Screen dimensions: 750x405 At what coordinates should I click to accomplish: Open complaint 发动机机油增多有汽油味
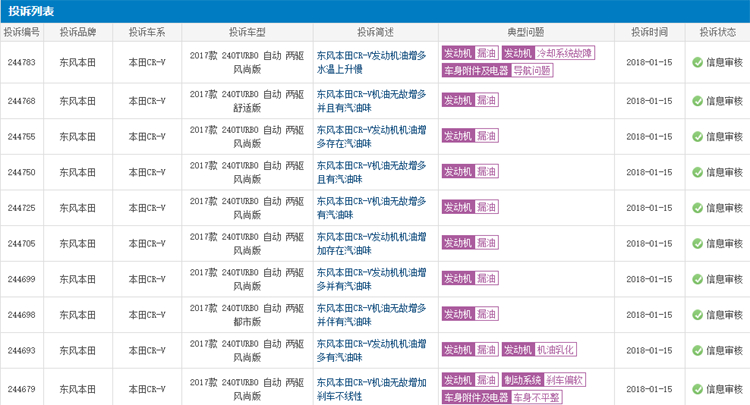(x=371, y=350)
